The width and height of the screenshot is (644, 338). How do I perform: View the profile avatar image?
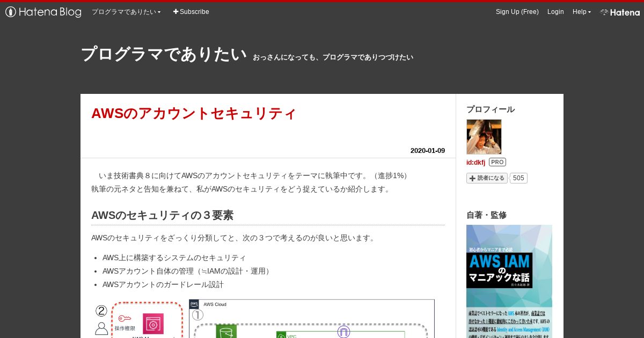tap(484, 137)
